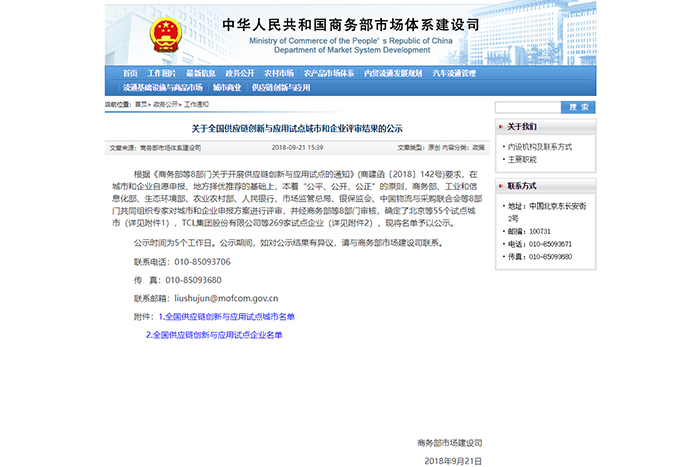Click the article type label 文章类型

pos(409,148)
